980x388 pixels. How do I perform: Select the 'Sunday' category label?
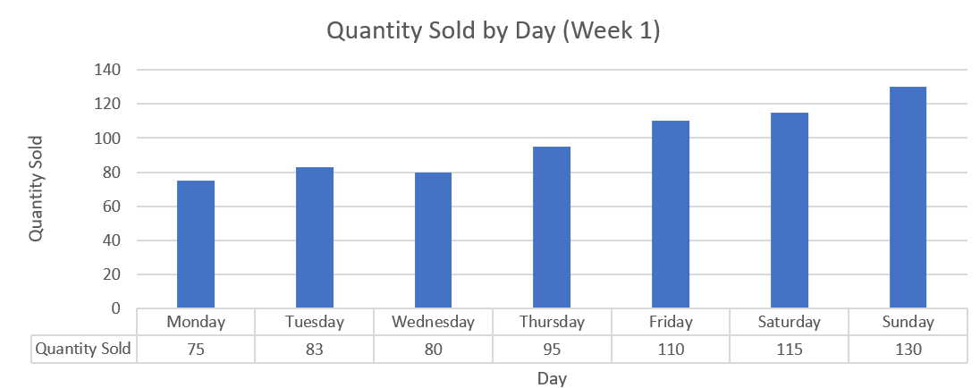point(908,322)
